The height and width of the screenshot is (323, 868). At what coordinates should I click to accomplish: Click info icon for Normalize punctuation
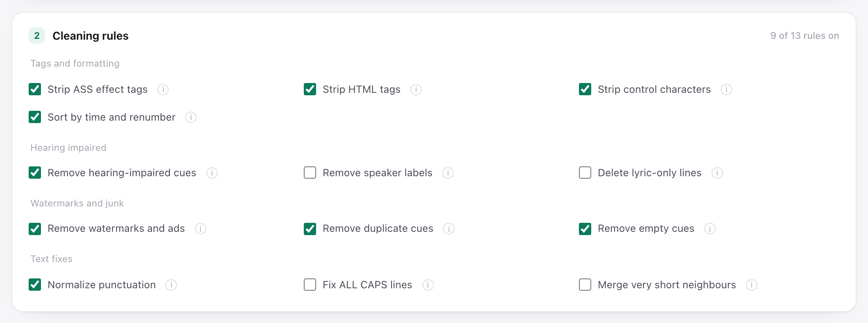[x=171, y=285]
